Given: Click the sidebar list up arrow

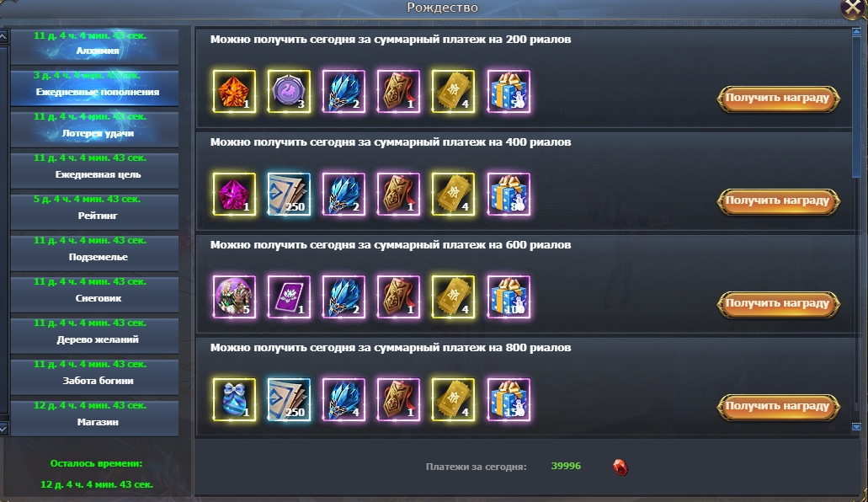Looking at the screenshot, I should point(3,37).
